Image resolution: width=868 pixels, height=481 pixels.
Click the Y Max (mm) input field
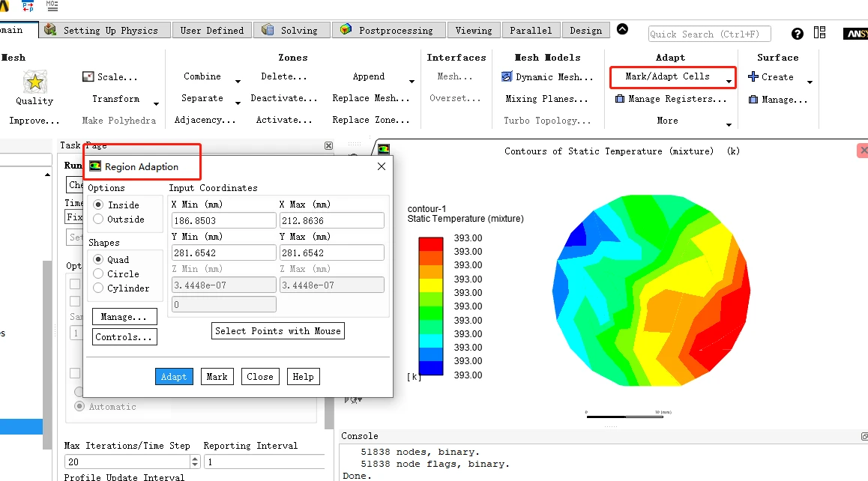331,253
